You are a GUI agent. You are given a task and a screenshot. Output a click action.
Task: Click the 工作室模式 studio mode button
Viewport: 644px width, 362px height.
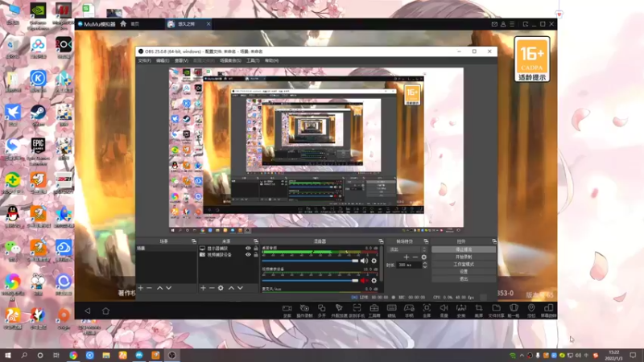[464, 265]
